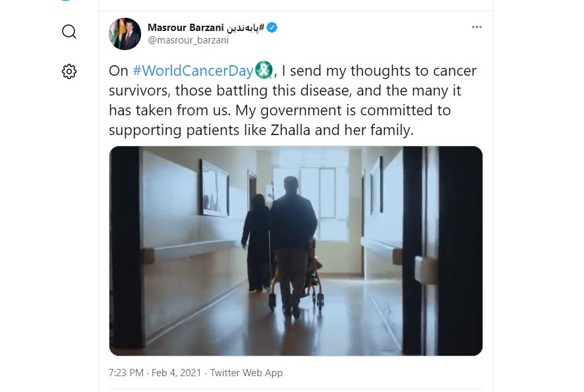Open the Settings gear icon
584x392 pixels.
pyautogui.click(x=69, y=71)
